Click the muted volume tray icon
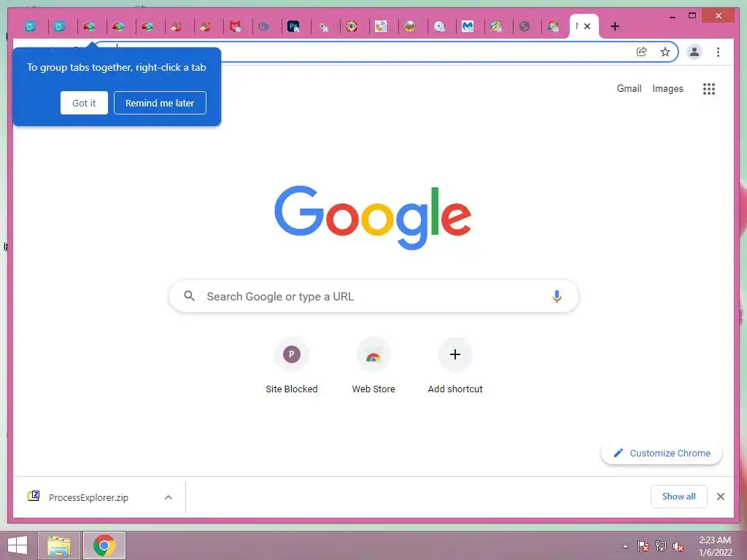The height and width of the screenshot is (560, 747). [x=678, y=546]
